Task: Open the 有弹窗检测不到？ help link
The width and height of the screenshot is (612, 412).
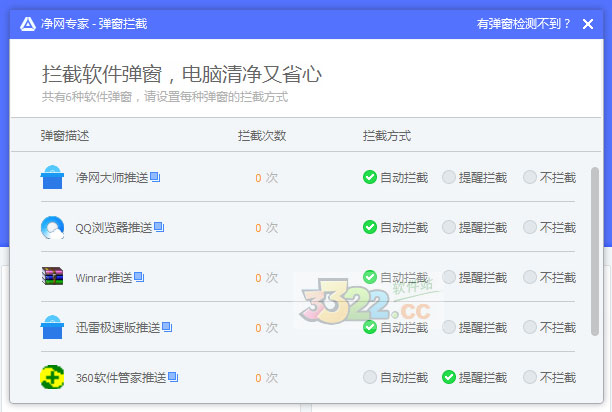Action: (x=523, y=24)
